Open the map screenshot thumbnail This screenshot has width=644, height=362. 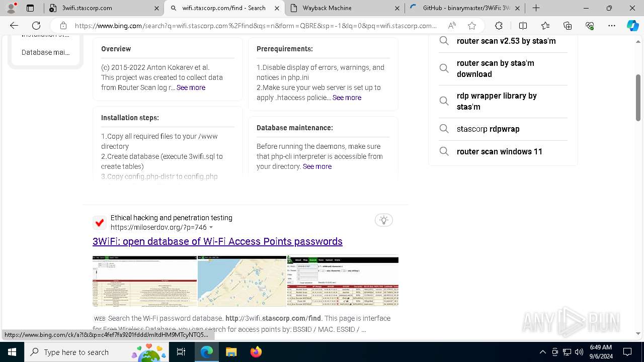242,281
